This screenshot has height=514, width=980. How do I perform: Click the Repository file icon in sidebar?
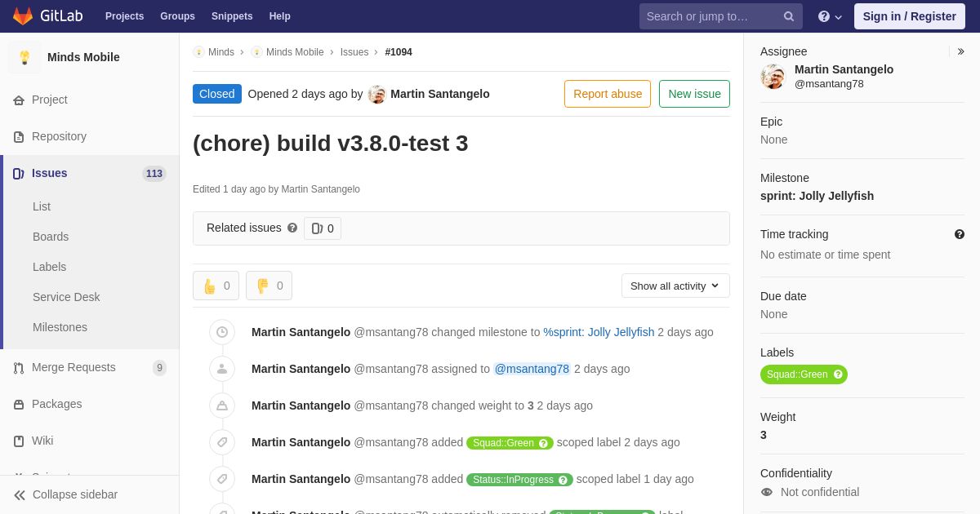[x=19, y=137]
